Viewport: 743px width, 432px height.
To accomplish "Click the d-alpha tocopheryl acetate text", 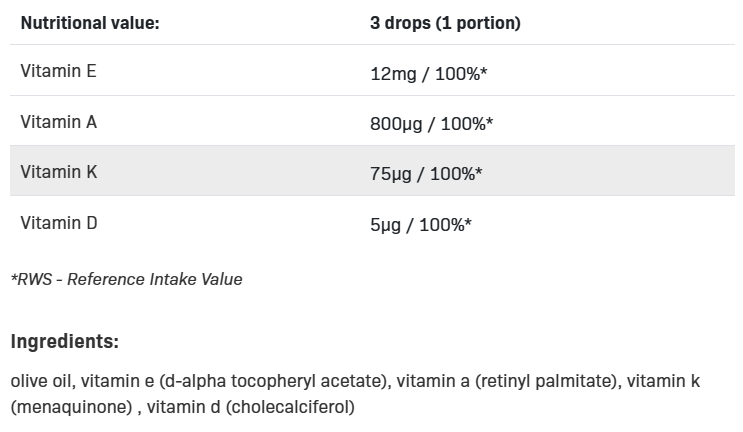I will point(274,381).
